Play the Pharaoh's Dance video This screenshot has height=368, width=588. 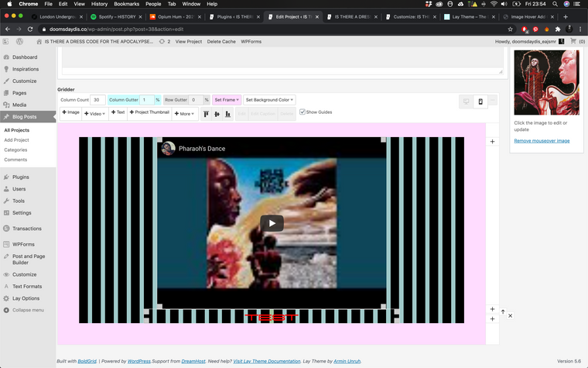(x=271, y=223)
